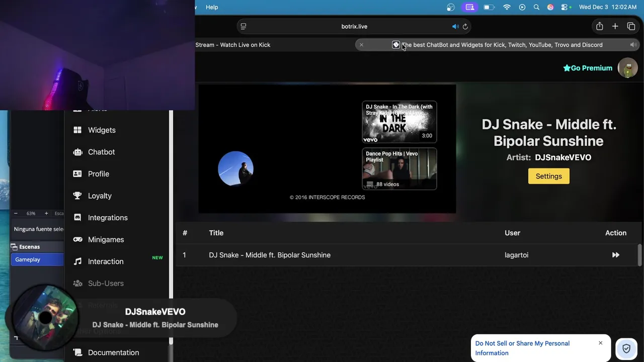Click the Now Playing menu bar icon

point(522,7)
